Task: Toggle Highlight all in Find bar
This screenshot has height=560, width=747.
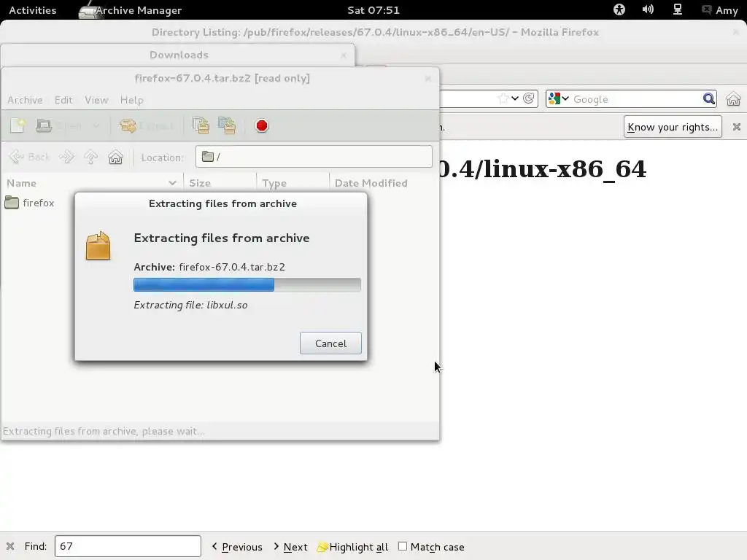Action: tap(352, 547)
